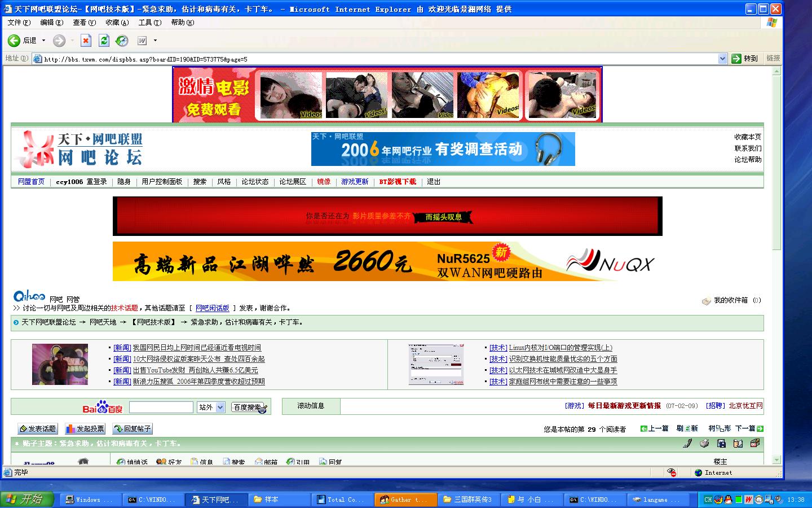
Task: Switch to Total Commander taskbar item
Action: tap(342, 500)
